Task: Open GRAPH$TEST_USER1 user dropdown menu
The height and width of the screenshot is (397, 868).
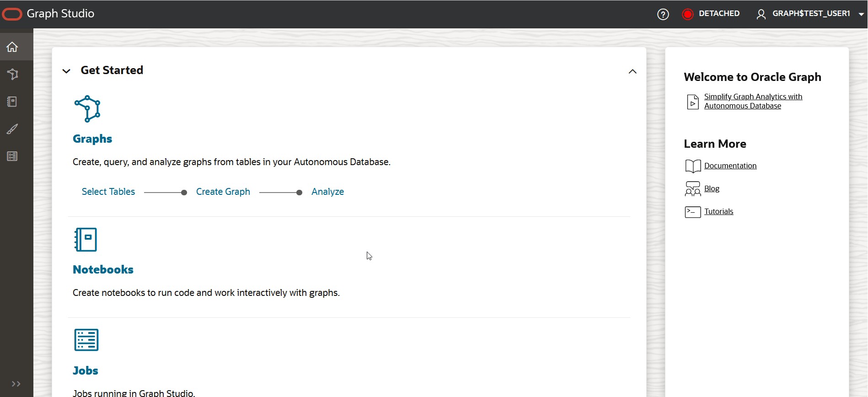Action: (x=810, y=14)
